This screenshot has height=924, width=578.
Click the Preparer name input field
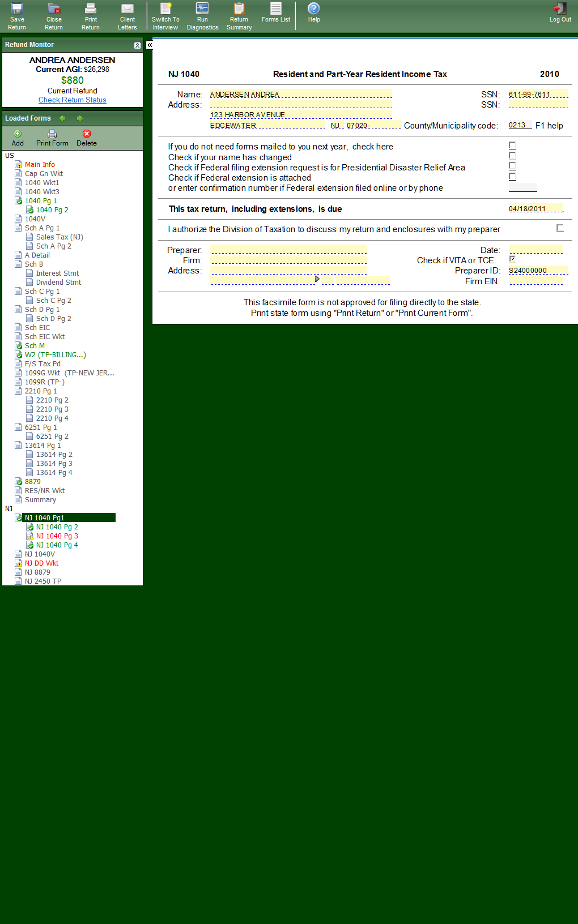(288, 250)
